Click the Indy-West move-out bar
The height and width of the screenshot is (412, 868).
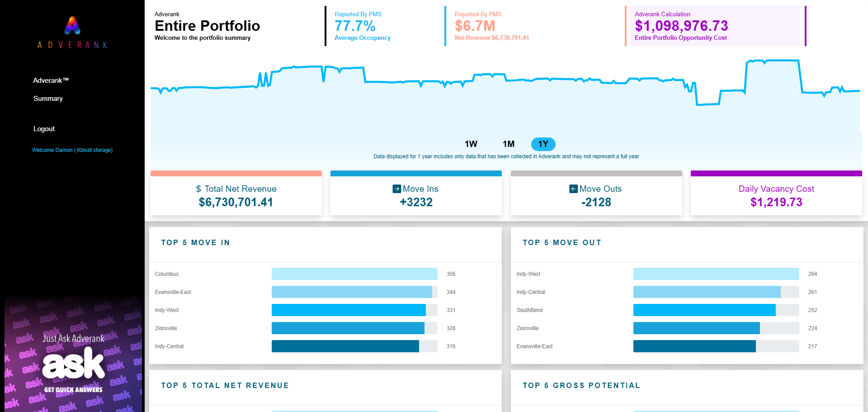(x=716, y=274)
